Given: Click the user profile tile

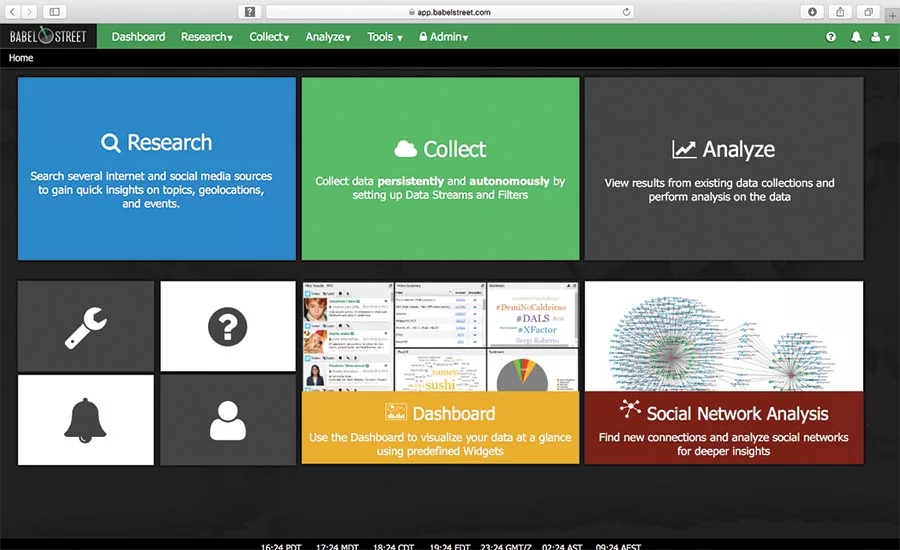Looking at the screenshot, I should 228,420.
